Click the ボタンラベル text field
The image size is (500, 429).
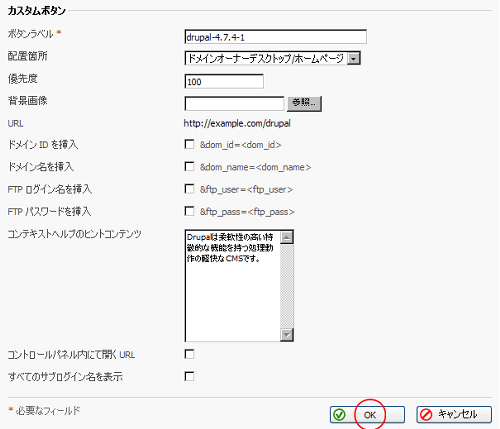click(275, 37)
